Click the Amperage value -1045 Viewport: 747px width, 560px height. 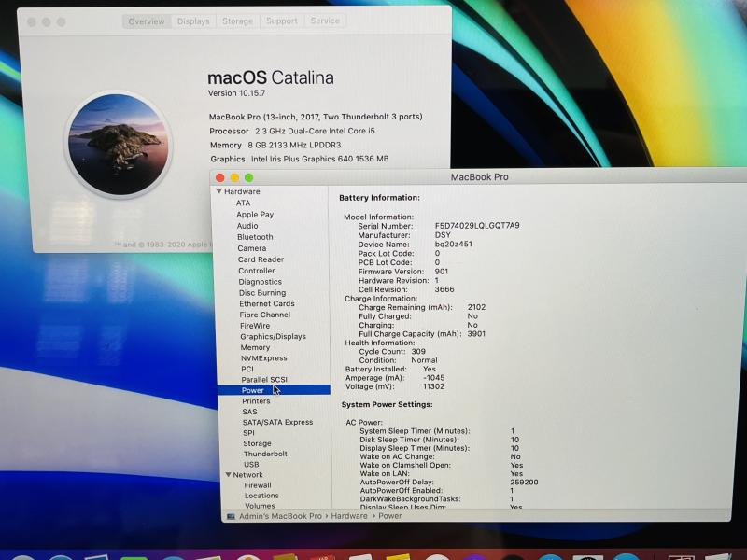[433, 378]
